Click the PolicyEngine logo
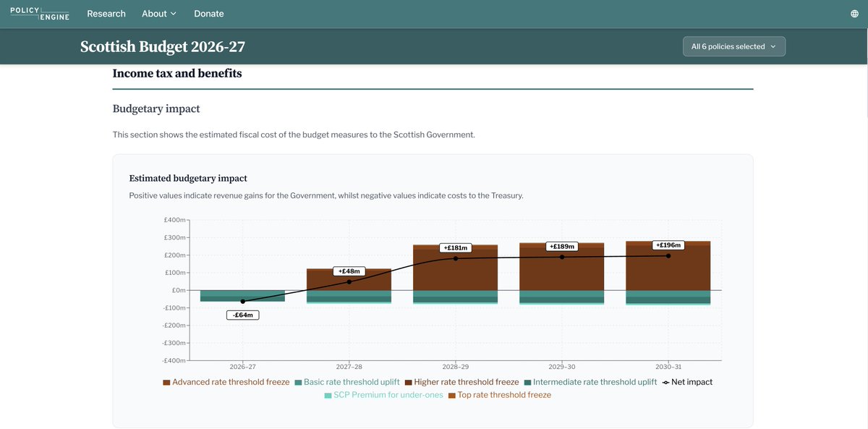 point(40,14)
